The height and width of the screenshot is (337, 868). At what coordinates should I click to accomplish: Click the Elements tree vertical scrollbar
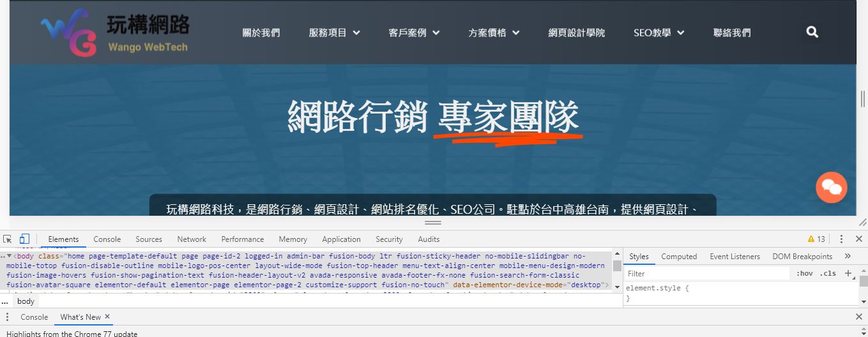(x=617, y=271)
